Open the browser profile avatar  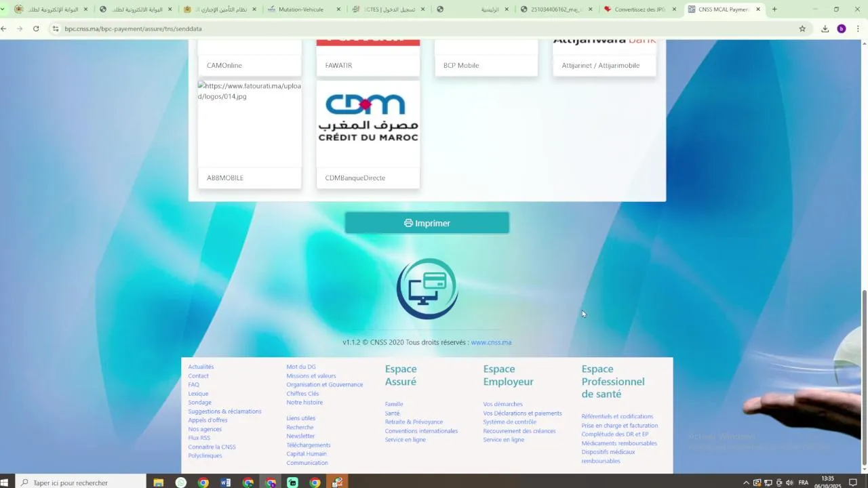pos(842,28)
